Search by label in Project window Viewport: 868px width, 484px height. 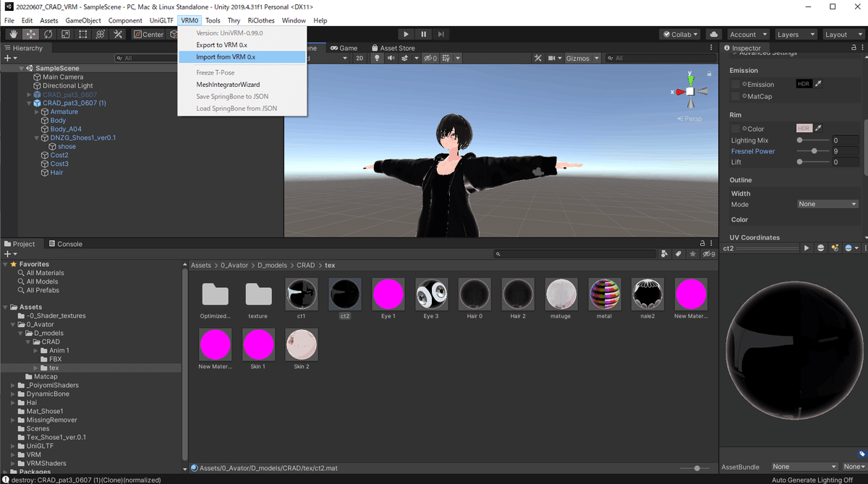point(678,254)
